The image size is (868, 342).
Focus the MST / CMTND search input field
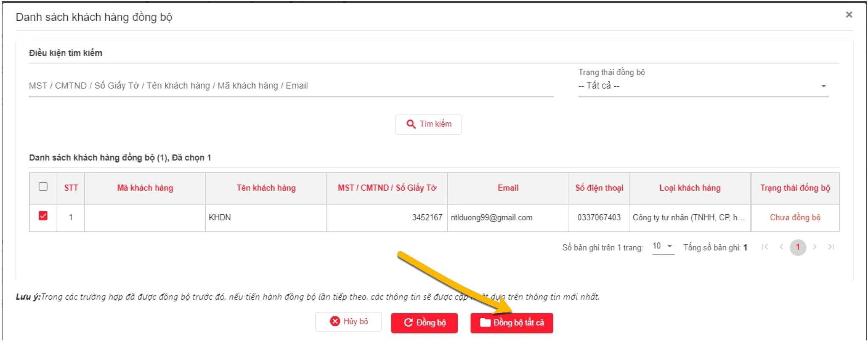(291, 86)
